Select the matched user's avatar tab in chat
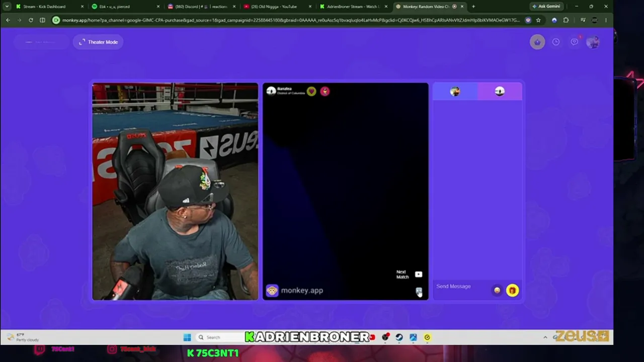The height and width of the screenshot is (362, 644). click(500, 91)
